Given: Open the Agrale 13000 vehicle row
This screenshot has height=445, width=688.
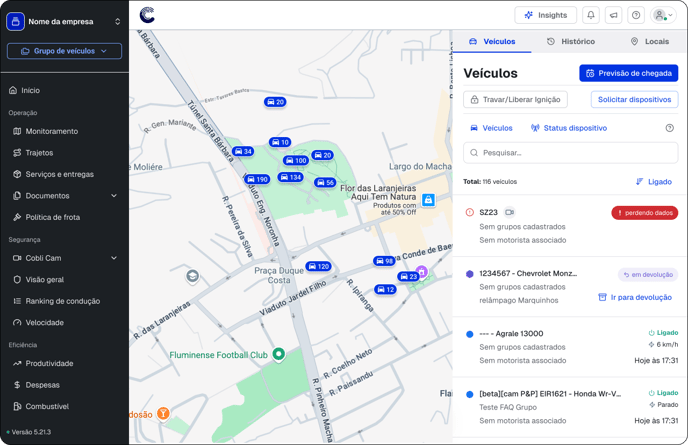Looking at the screenshot, I should pos(570,347).
